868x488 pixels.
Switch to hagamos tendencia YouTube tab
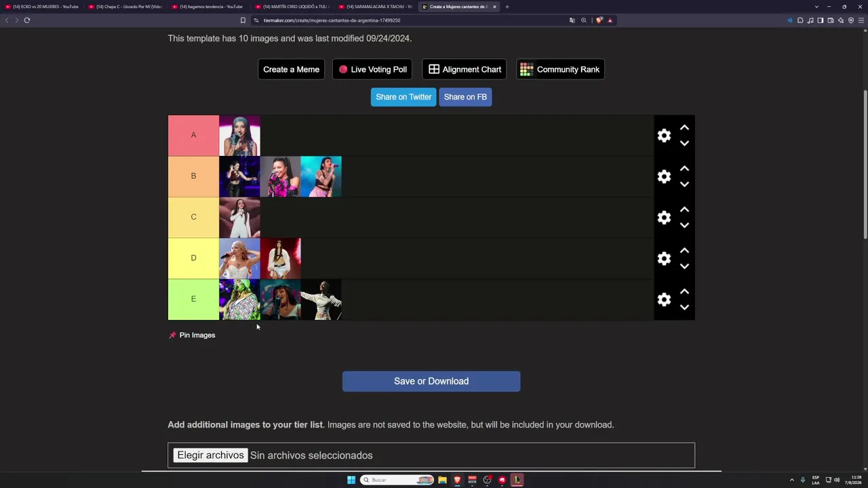click(x=209, y=7)
